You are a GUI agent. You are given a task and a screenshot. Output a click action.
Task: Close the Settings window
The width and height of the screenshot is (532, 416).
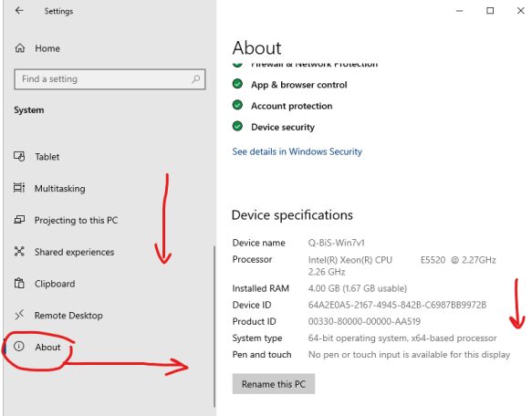pyautogui.click(x=521, y=11)
